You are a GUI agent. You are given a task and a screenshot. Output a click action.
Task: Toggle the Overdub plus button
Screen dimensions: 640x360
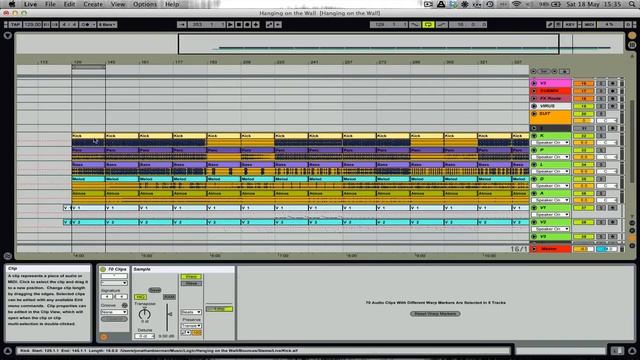pyautogui.click(x=256, y=24)
